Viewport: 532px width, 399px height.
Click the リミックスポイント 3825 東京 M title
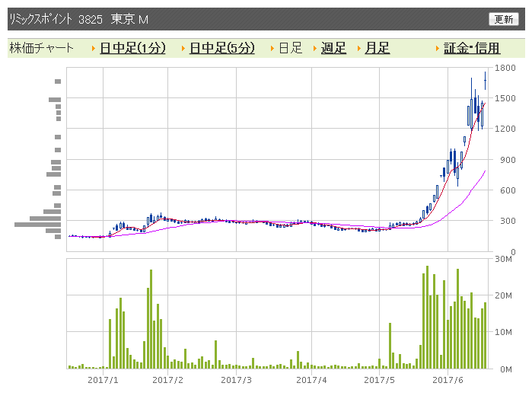[x=78, y=19]
